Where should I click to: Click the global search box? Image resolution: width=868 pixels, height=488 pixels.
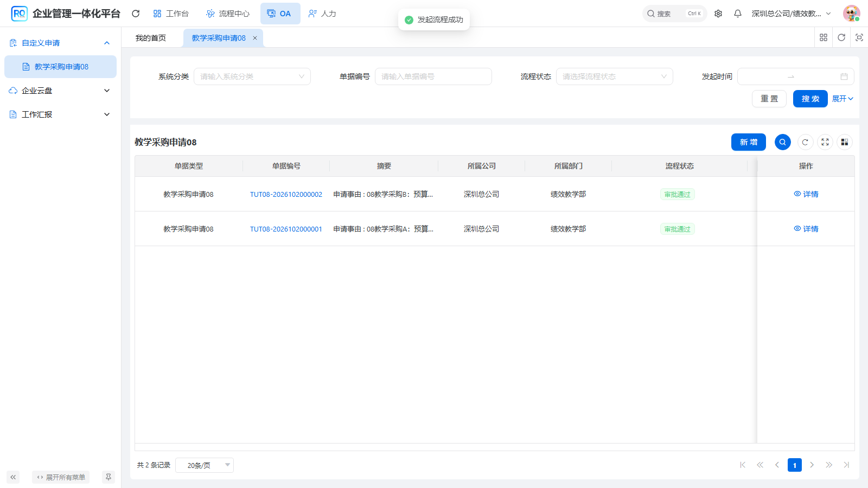(x=674, y=14)
